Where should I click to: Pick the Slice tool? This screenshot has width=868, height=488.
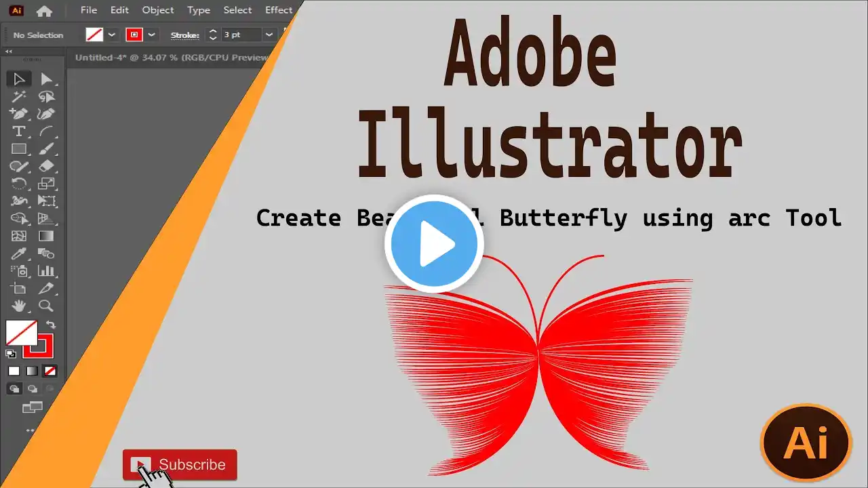pos(46,289)
